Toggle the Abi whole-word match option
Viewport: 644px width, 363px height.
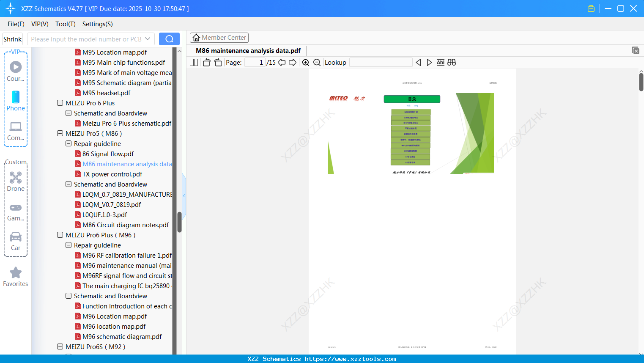[440, 63]
